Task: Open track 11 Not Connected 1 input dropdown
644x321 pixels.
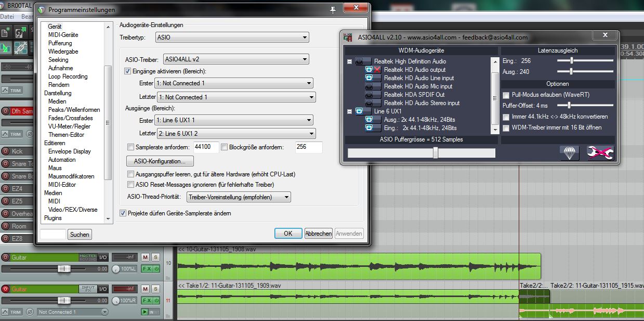Action: pos(72,312)
